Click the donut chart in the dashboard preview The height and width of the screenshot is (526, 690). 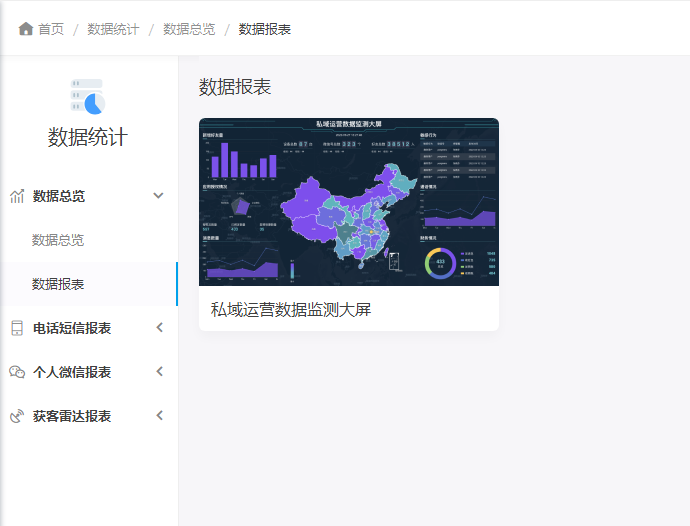[x=440, y=262]
